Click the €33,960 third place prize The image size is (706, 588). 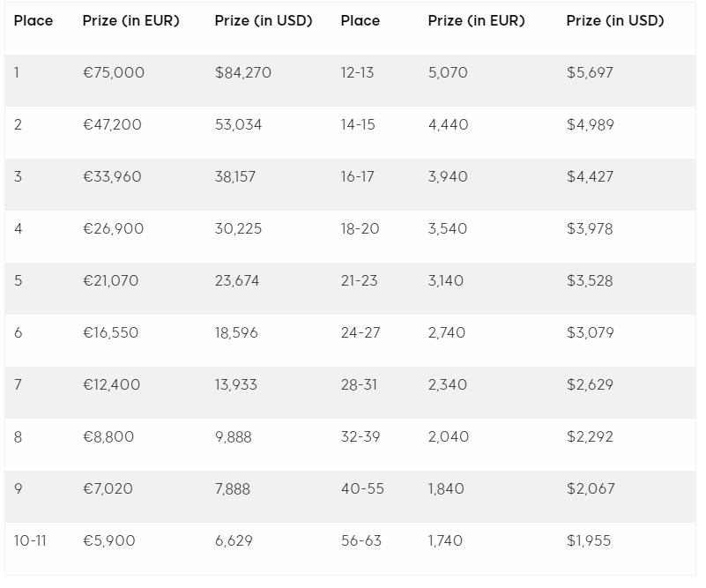(x=112, y=177)
